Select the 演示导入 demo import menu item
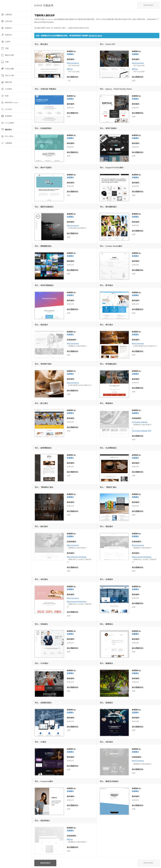Screen dimensions: 161x868 pos(16,129)
